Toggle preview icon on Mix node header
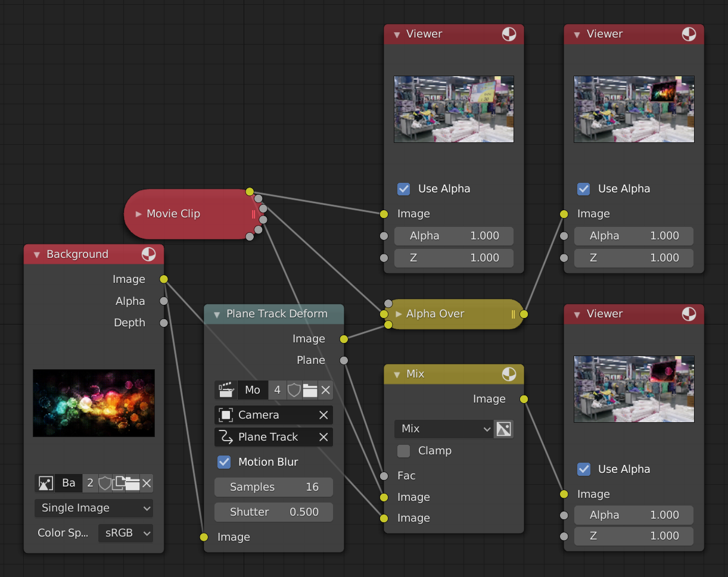 [509, 374]
